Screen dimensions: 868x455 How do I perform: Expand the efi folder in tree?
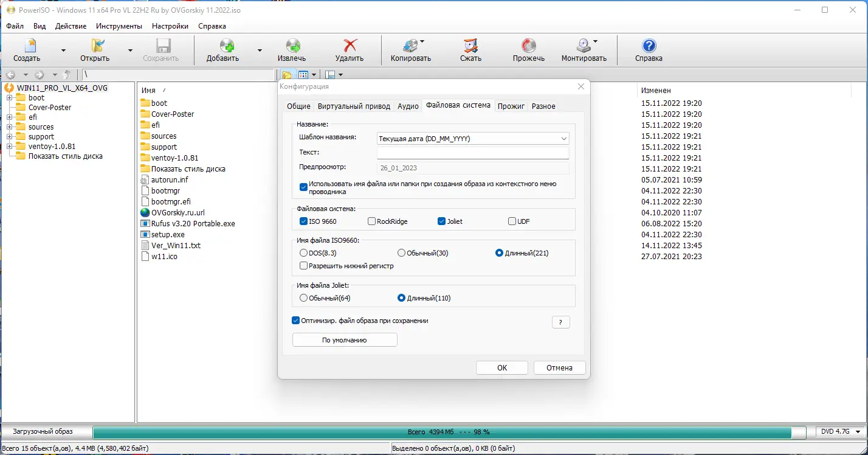(9, 117)
